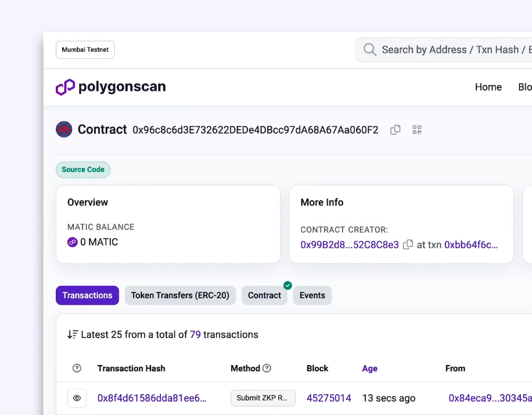
Task: Open block 45275014
Action: (x=329, y=398)
